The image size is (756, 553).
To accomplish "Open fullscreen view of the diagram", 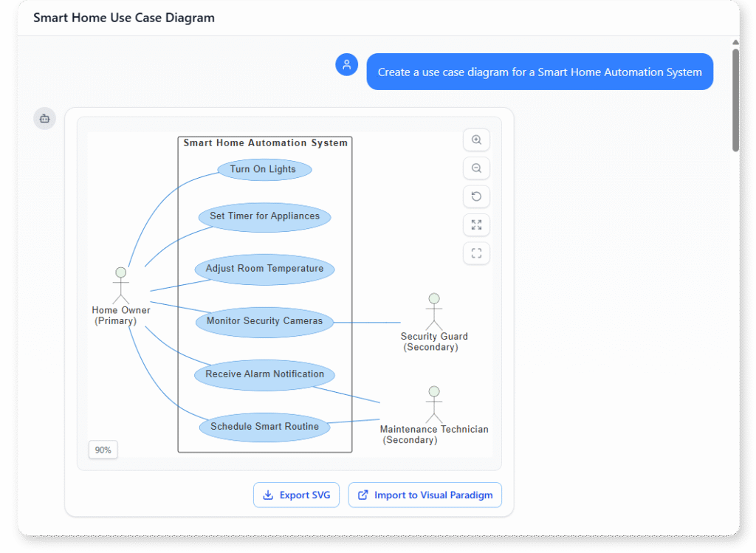I will click(476, 253).
